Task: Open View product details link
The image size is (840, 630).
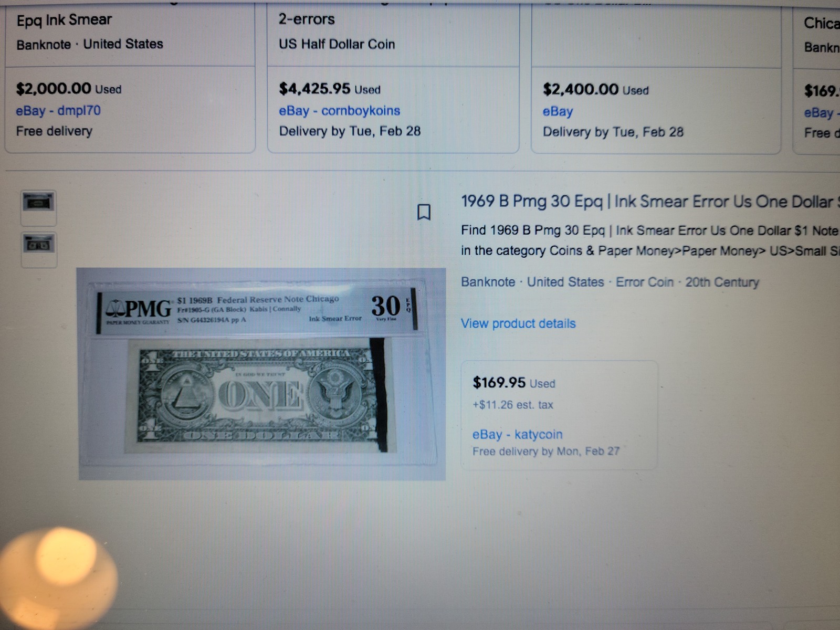Action: tap(518, 323)
